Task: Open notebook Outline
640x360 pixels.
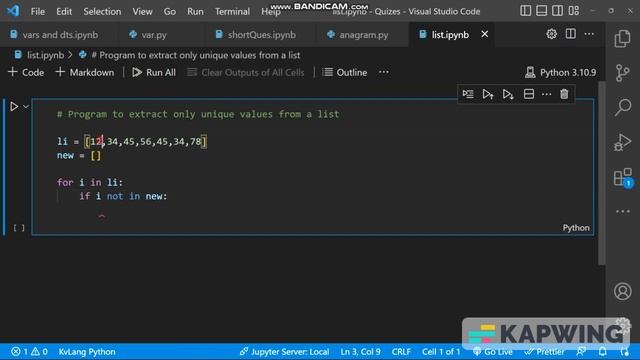Action: click(345, 72)
